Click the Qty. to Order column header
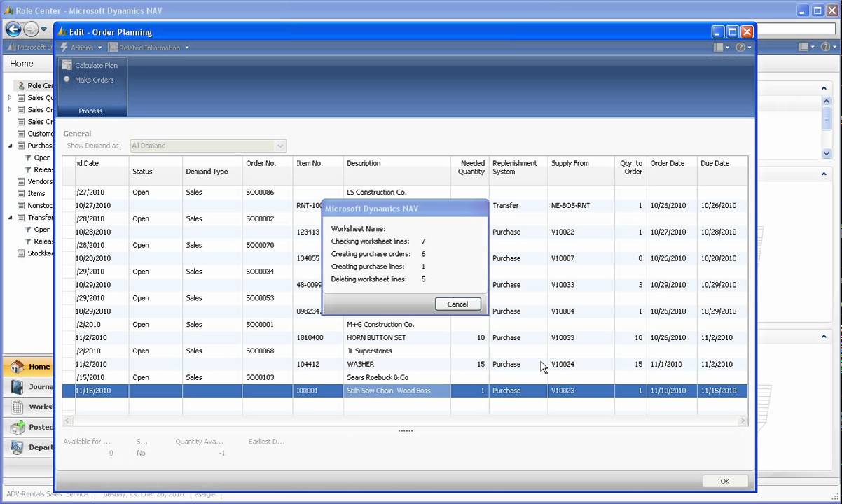Viewport: 842px width, 504px height. click(x=631, y=171)
